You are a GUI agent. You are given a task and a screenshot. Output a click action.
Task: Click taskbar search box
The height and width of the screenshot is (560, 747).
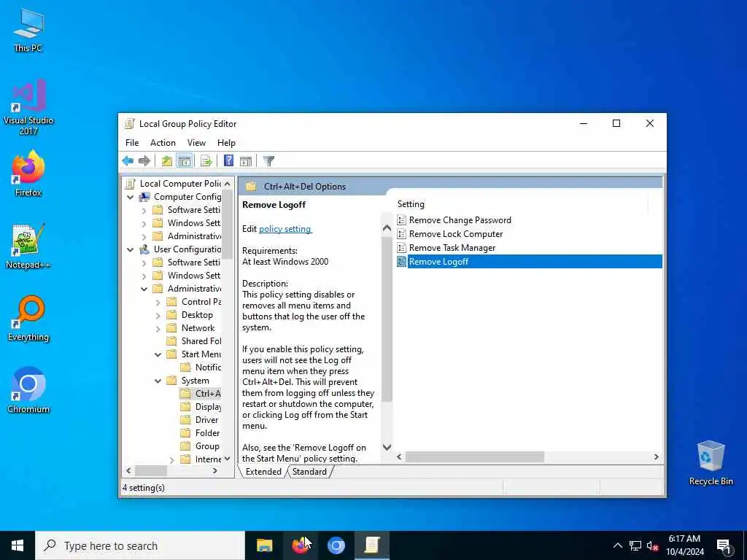tap(140, 545)
